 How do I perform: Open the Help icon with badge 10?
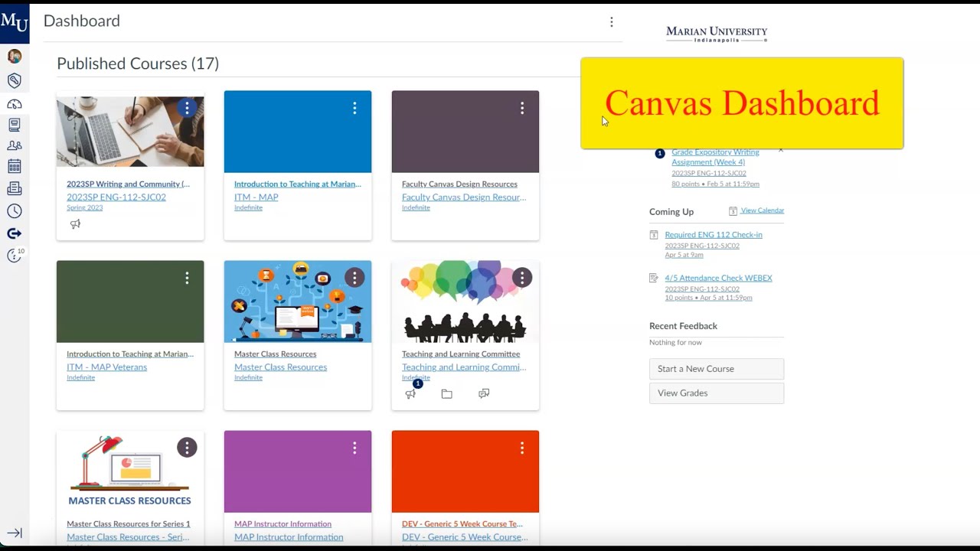click(15, 256)
